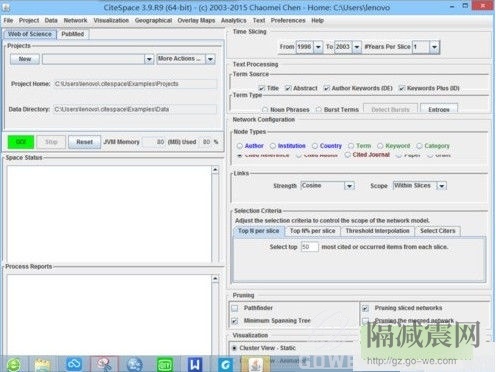The image size is (496, 372).
Task: Select the Country node type
Action: pos(315,146)
